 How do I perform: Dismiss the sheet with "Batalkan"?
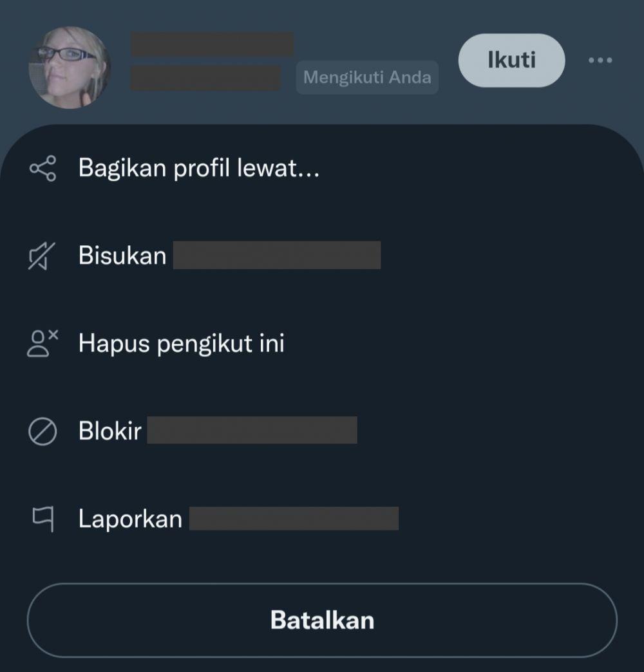coord(322,620)
